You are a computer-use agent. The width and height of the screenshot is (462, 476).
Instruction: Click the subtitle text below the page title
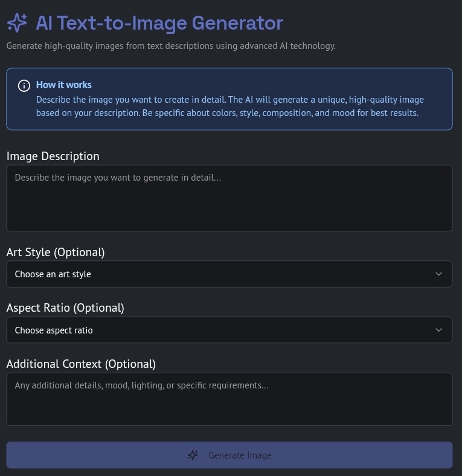pos(171,46)
